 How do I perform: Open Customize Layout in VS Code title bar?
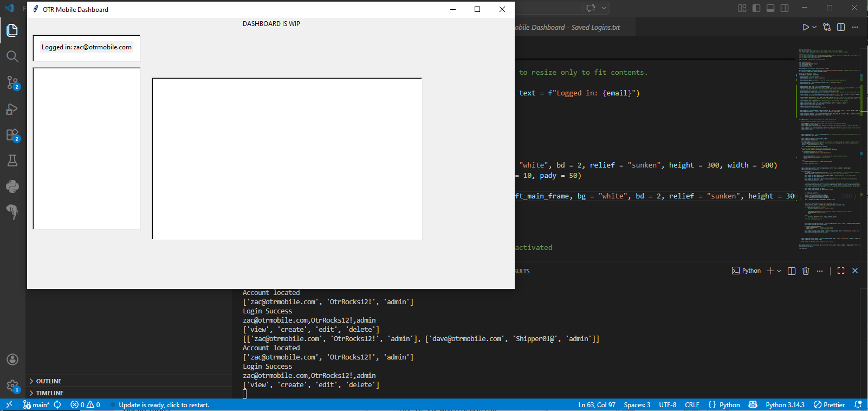click(742, 8)
